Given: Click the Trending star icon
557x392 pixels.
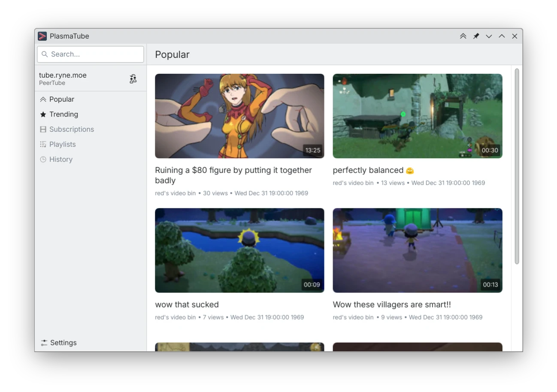Looking at the screenshot, I should tap(43, 115).
